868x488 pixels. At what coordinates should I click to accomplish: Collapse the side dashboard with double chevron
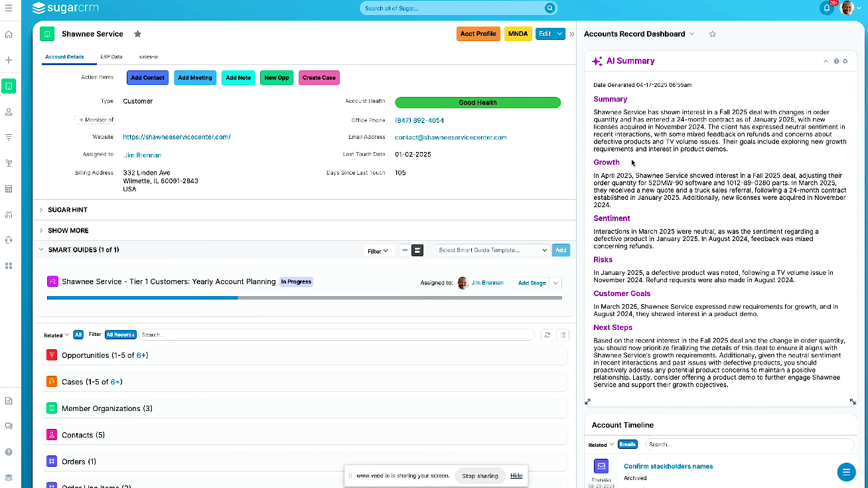click(x=571, y=34)
